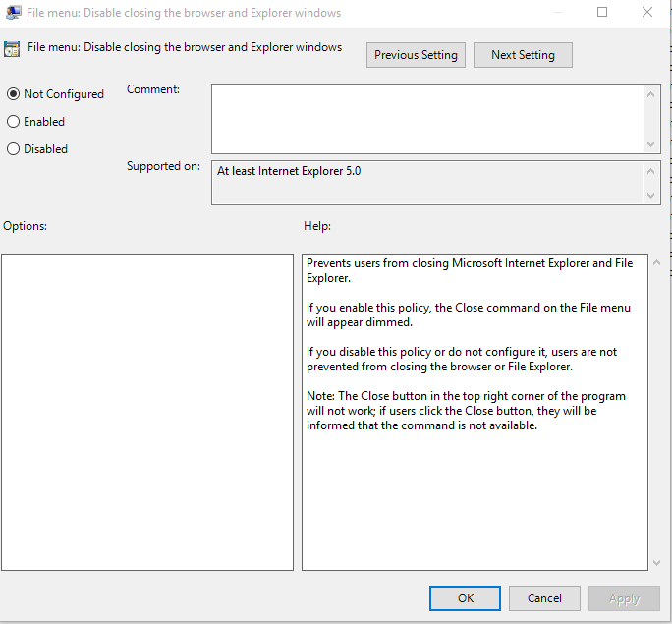Confirm with the OK button
The height and width of the screenshot is (624, 672).
(465, 597)
